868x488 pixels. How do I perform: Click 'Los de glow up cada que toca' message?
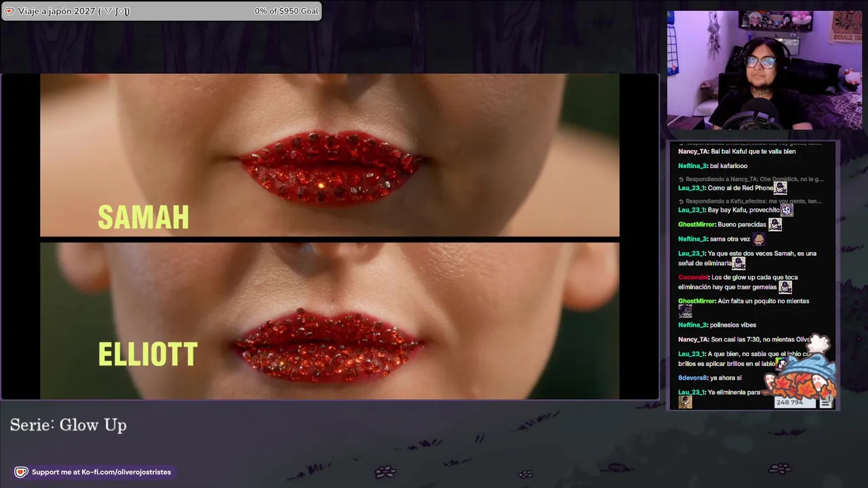point(738,282)
